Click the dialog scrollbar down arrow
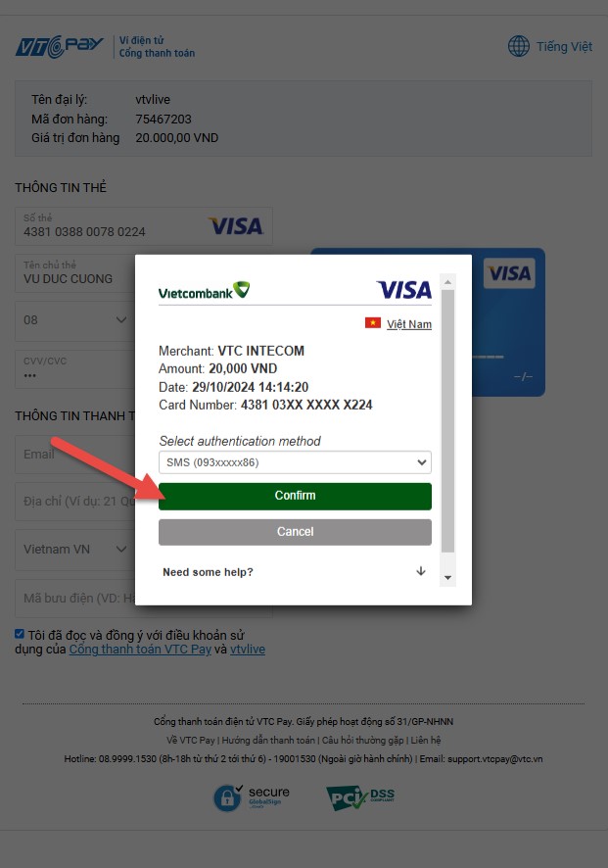 (448, 578)
